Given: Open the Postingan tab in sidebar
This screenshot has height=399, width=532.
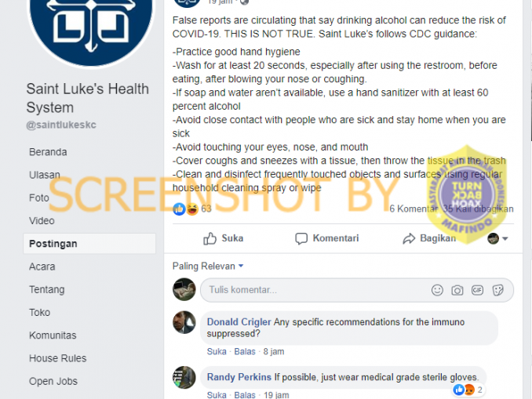Looking at the screenshot, I should pyautogui.click(x=89, y=244).
